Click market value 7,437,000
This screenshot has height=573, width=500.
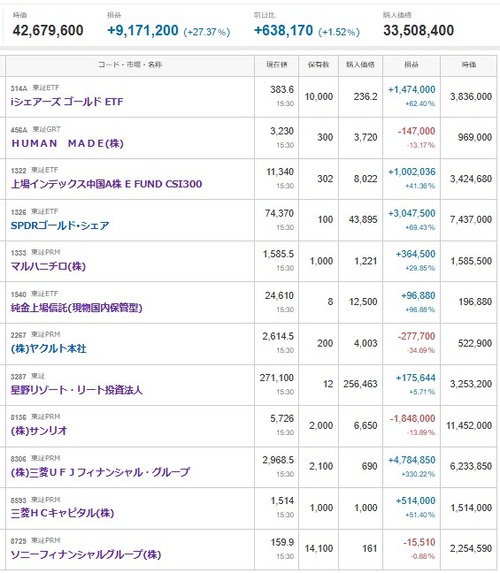471,220
